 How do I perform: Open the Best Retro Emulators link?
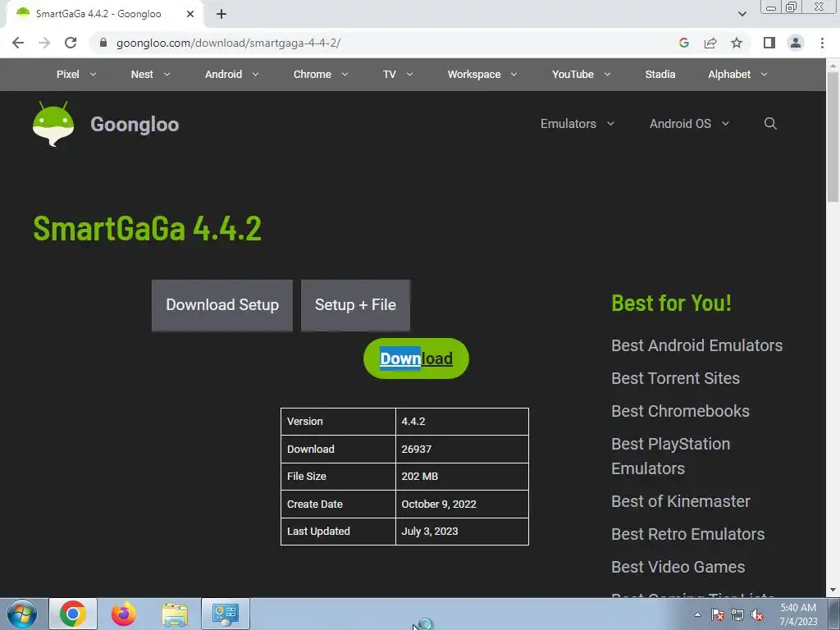click(688, 534)
